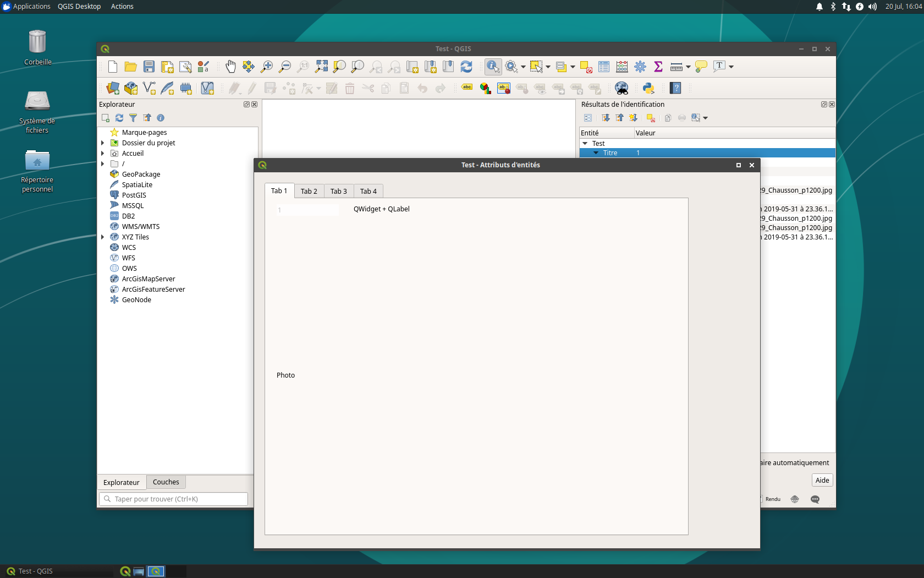Refresh the Explorateur browser panel
Viewport: 924px width, 578px height.
coord(119,118)
